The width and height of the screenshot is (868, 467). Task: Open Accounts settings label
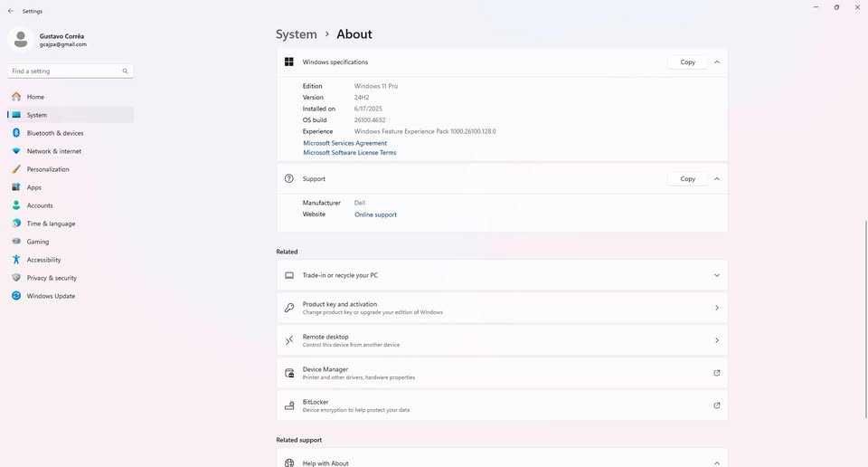pyautogui.click(x=40, y=205)
